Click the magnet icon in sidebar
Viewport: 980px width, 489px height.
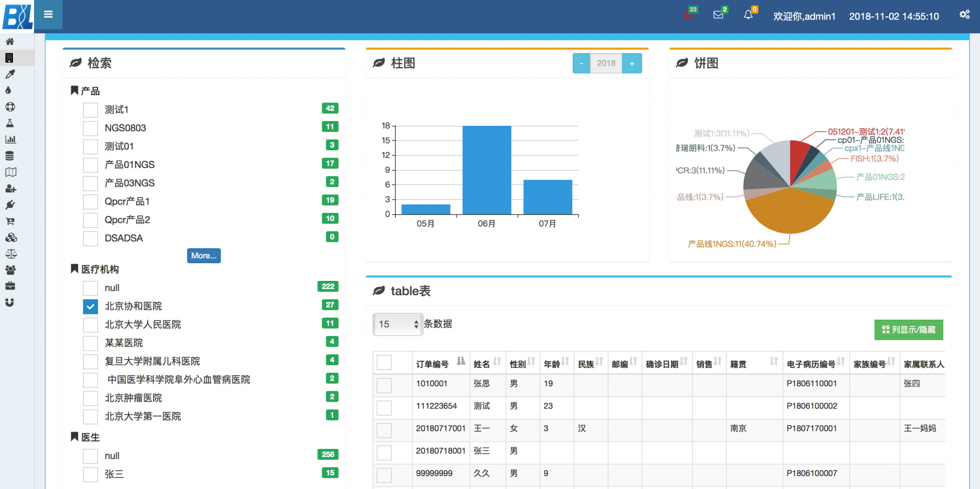[10, 302]
